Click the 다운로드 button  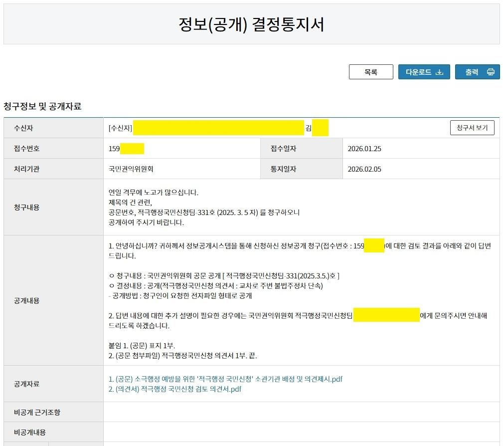[424, 71]
